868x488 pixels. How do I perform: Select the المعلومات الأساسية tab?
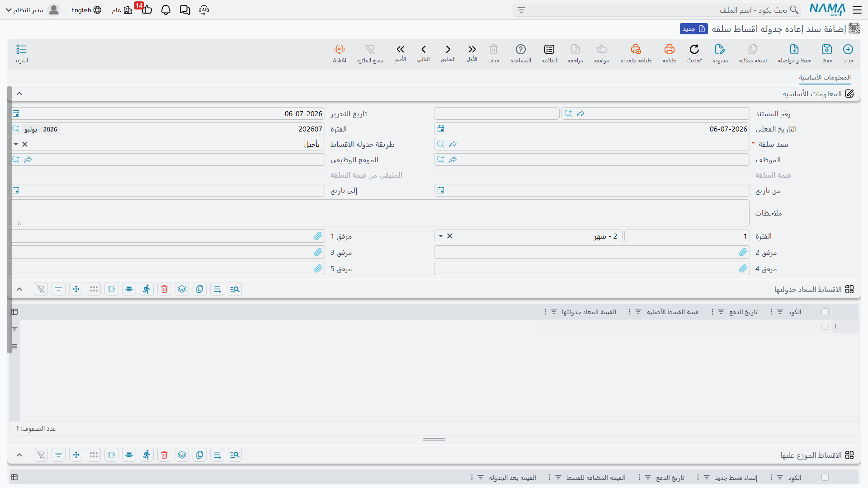[825, 78]
